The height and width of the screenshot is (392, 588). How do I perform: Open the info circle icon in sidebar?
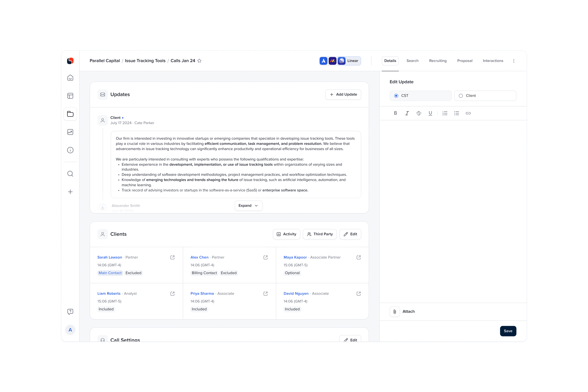(x=70, y=150)
